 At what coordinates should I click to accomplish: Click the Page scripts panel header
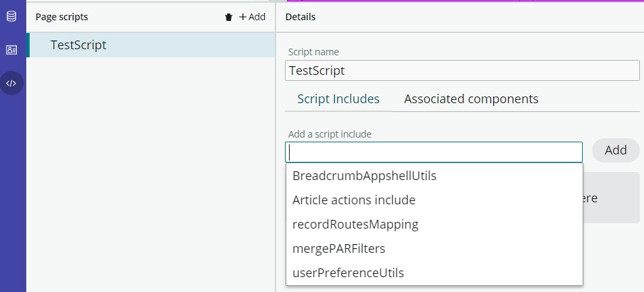click(x=62, y=17)
